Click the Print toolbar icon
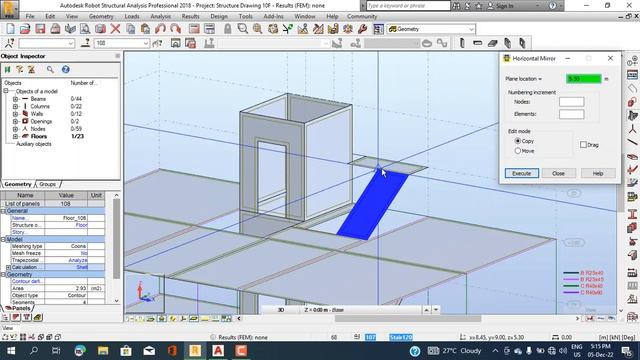 [x=55, y=29]
